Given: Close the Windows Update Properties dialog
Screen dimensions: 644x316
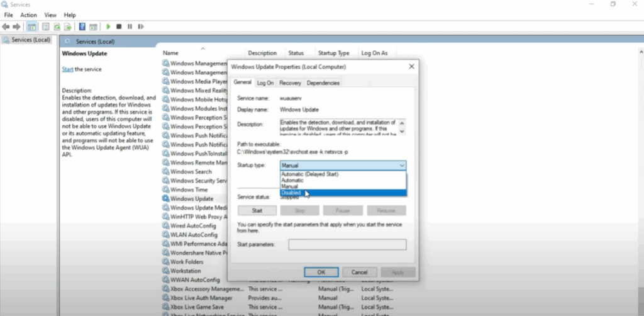Looking at the screenshot, I should [x=411, y=67].
